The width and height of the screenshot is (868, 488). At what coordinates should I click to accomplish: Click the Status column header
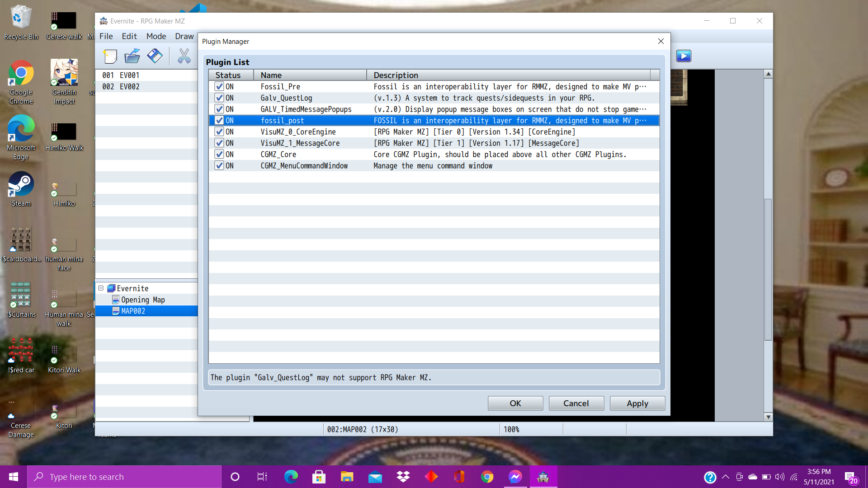(x=231, y=75)
